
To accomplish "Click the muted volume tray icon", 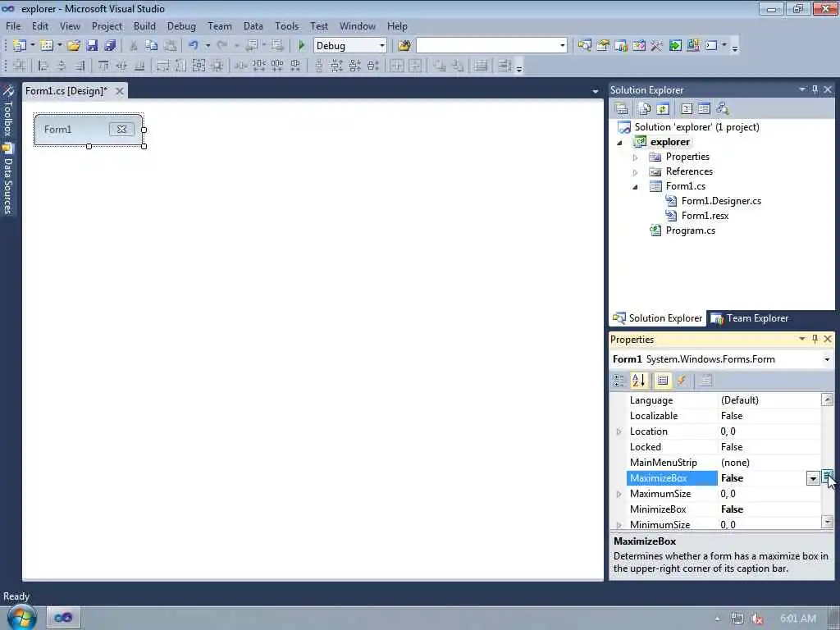I will (757, 619).
